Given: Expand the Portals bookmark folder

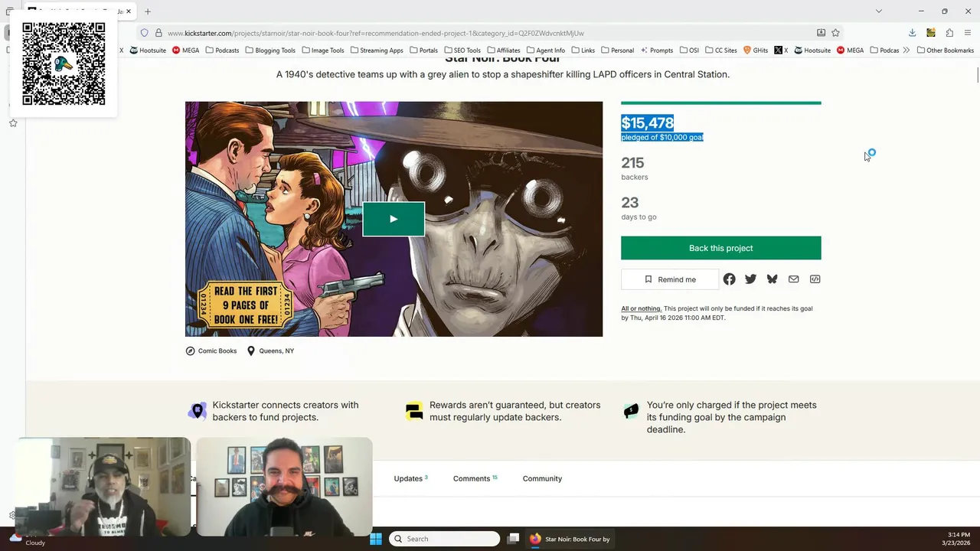Looking at the screenshot, I should [423, 51].
